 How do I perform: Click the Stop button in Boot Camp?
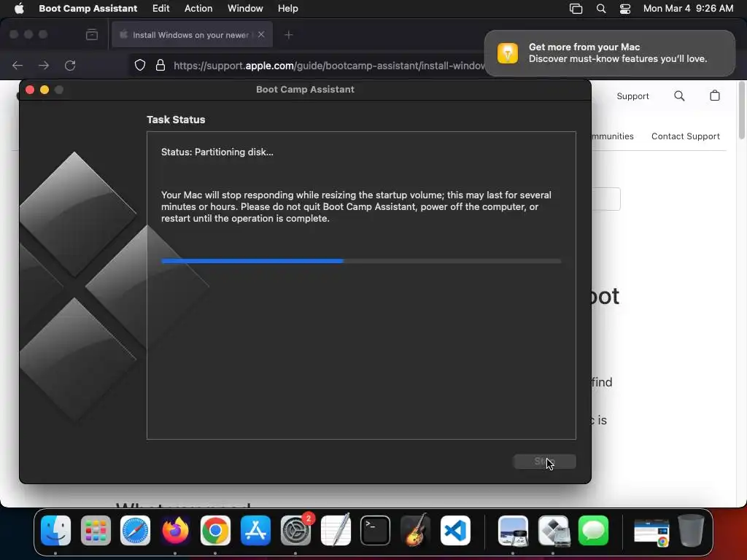(544, 461)
